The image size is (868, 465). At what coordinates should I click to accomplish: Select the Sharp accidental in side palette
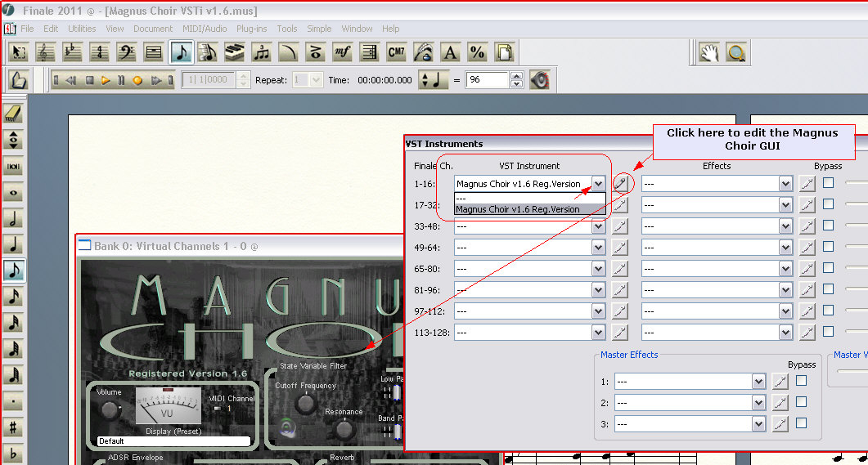[13, 427]
